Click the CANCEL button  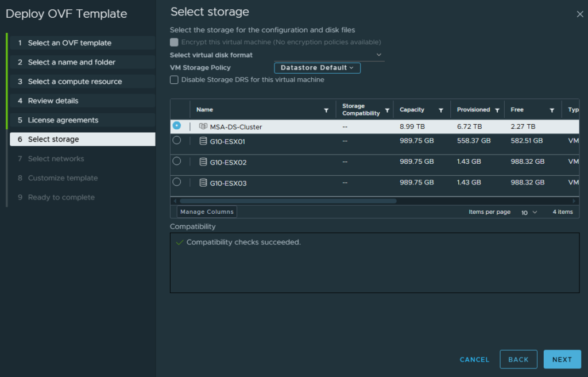(x=474, y=360)
